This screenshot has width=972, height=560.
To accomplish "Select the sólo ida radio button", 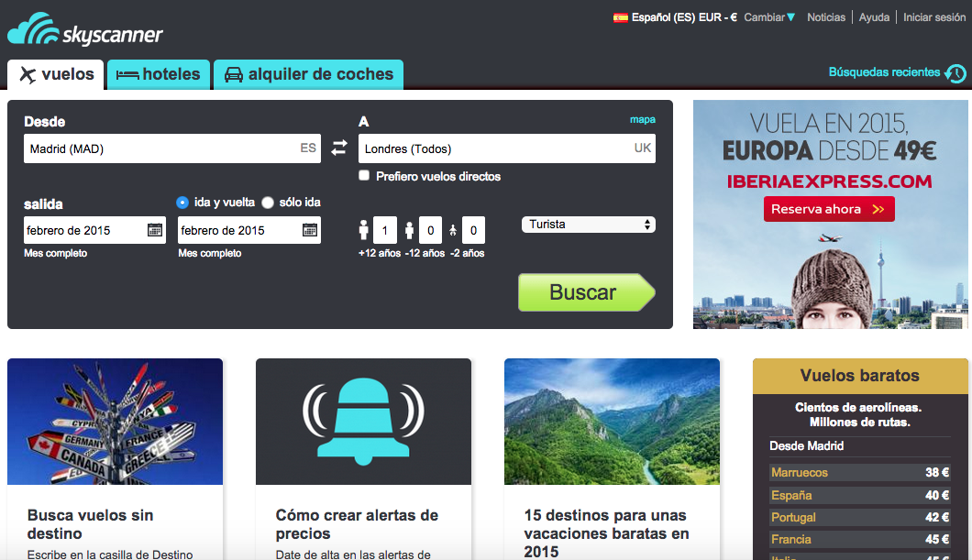I will tap(267, 203).
